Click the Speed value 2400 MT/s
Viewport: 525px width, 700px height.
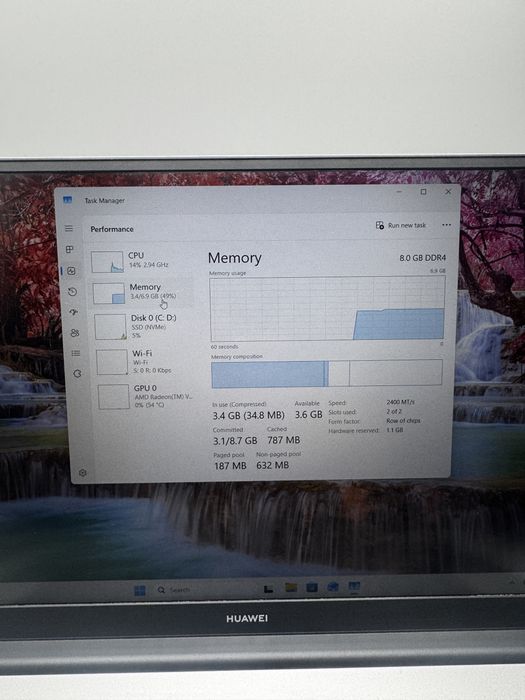click(400, 402)
